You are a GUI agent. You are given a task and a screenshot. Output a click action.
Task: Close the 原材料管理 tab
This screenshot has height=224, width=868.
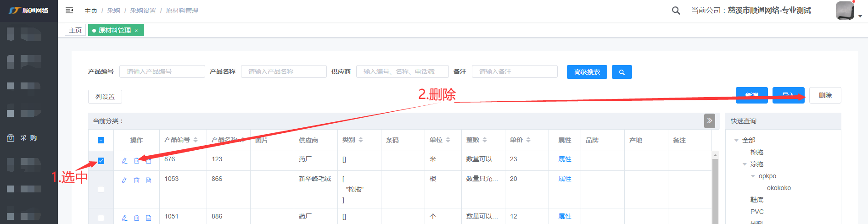(x=136, y=31)
